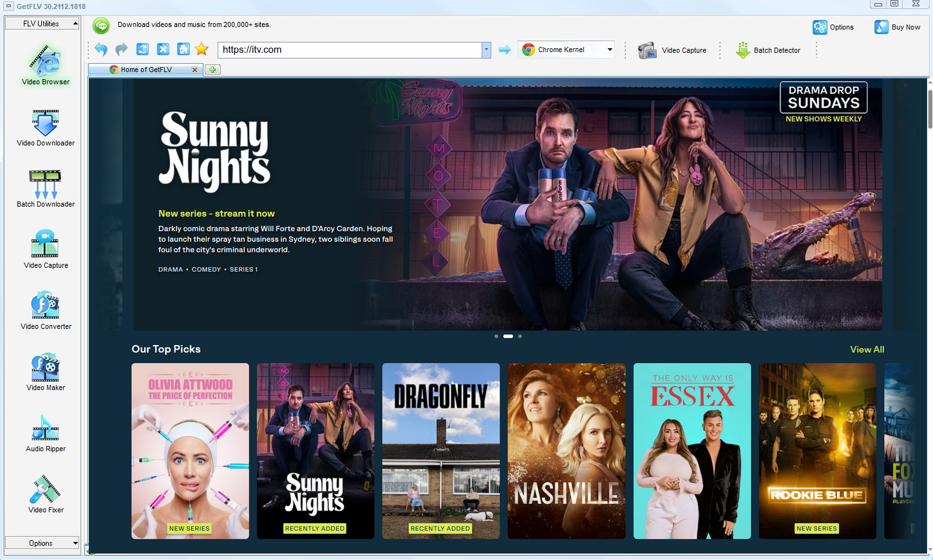Click the green chat bubble icon
This screenshot has width=933, height=560.
click(101, 25)
